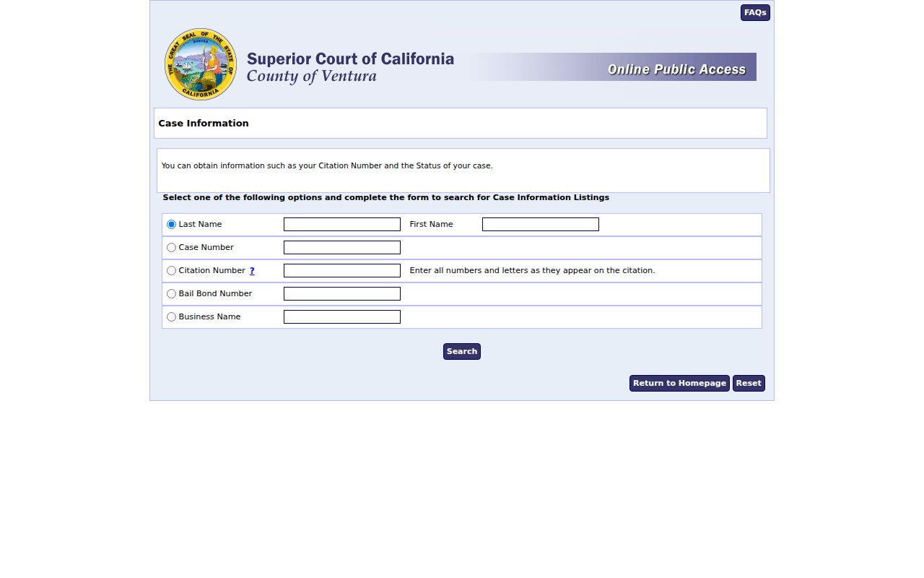924x578 pixels.
Task: Click the Superior Court of California title
Action: click(x=350, y=59)
